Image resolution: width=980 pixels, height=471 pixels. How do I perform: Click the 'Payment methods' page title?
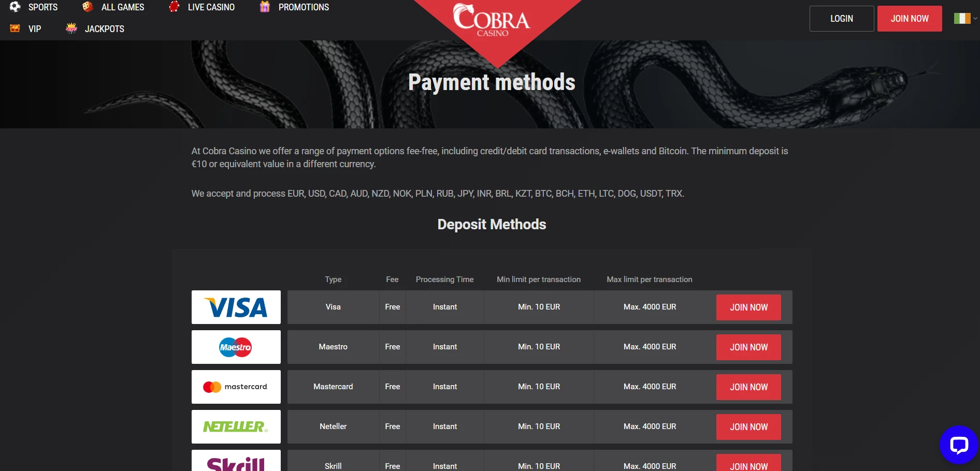(x=492, y=82)
